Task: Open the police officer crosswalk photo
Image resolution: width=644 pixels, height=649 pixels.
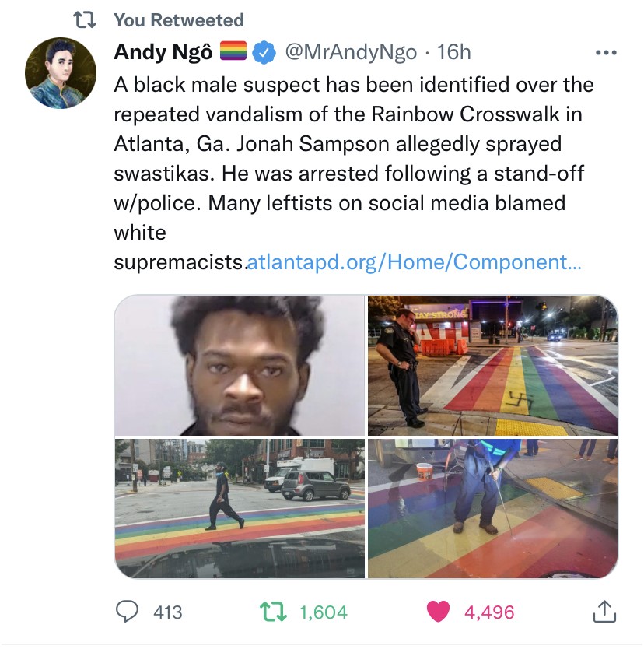Action: coord(492,365)
